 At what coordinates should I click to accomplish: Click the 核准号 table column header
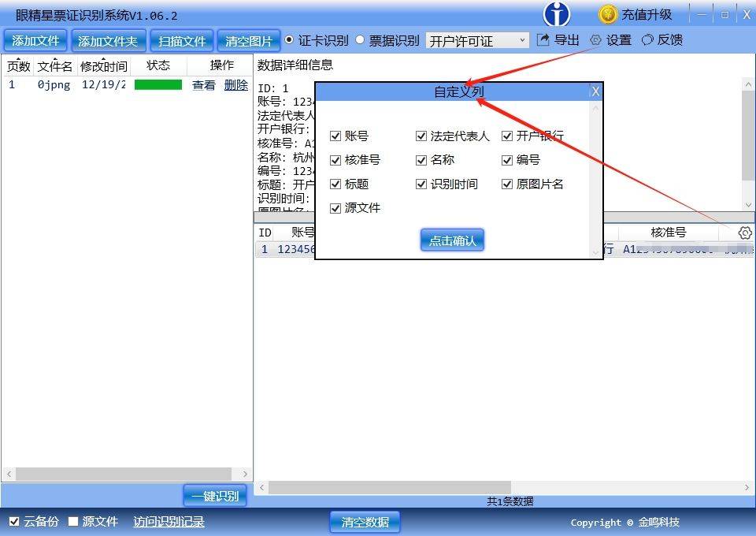(668, 233)
